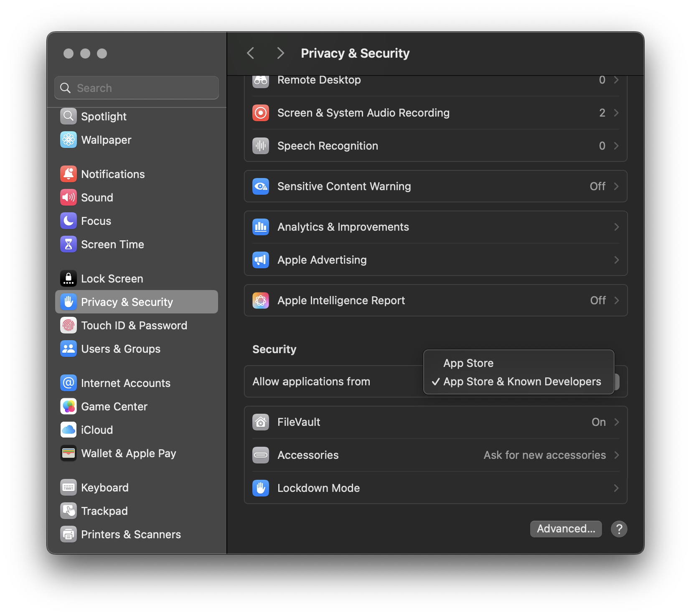Open FileVault row chevron

click(616, 422)
